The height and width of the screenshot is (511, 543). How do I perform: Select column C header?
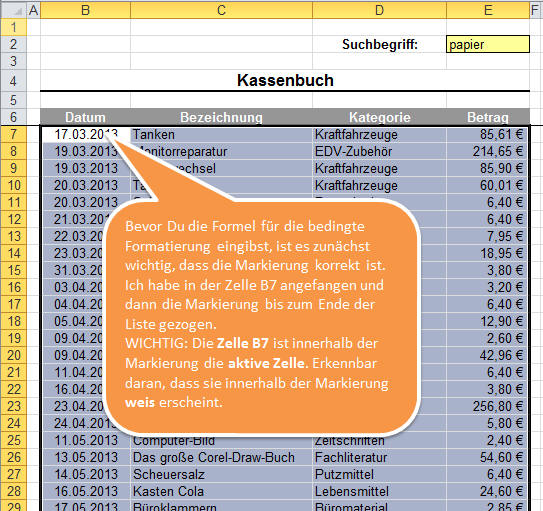(221, 10)
